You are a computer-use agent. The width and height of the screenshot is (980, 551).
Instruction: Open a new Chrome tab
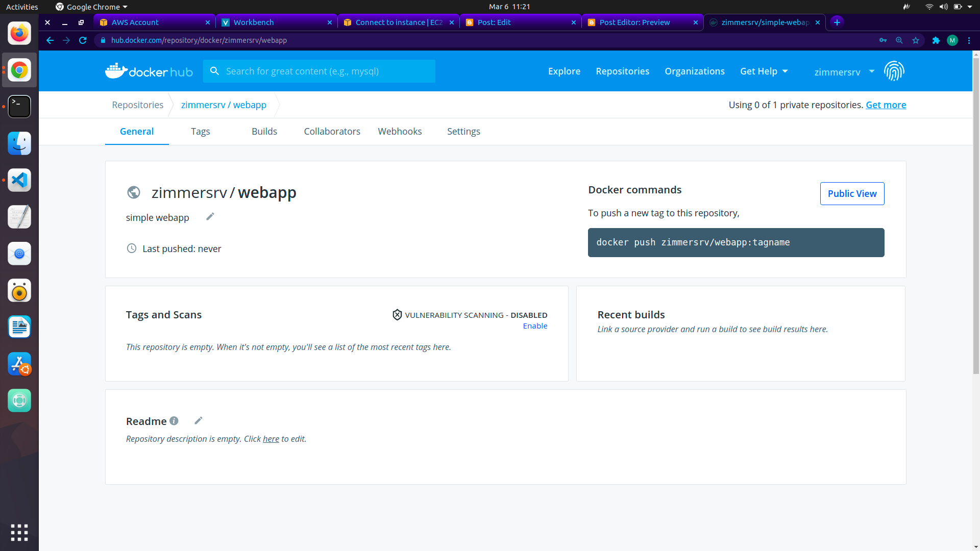[x=837, y=22]
